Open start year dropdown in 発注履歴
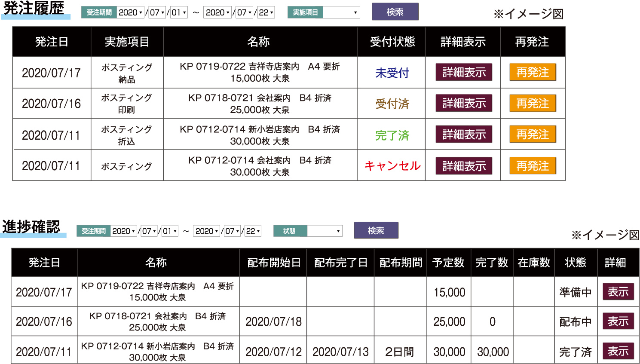Image resolution: width=640 pixels, height=364 pixels. pyautogui.click(x=130, y=12)
